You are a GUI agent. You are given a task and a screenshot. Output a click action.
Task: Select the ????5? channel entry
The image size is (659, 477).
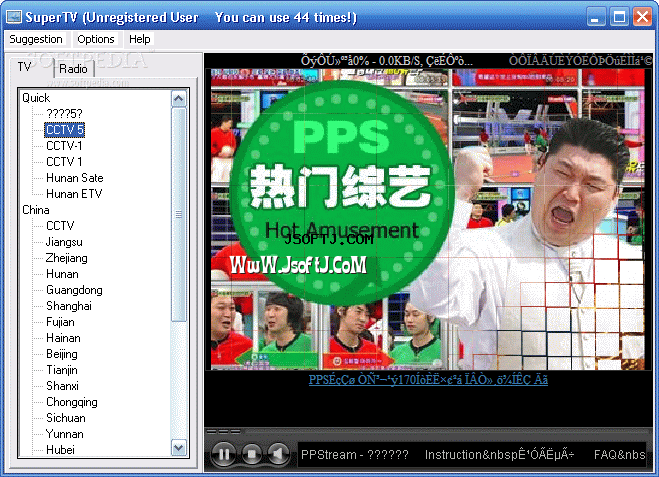click(x=64, y=114)
